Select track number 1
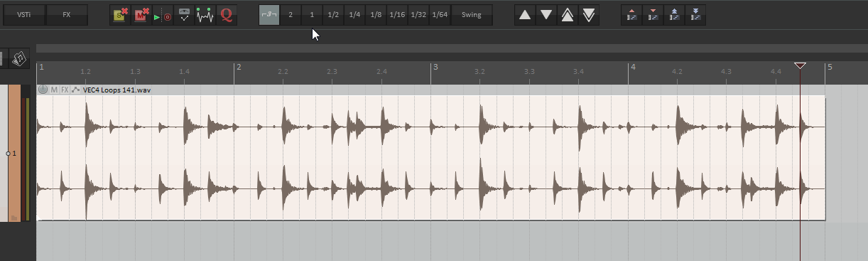 (x=13, y=153)
